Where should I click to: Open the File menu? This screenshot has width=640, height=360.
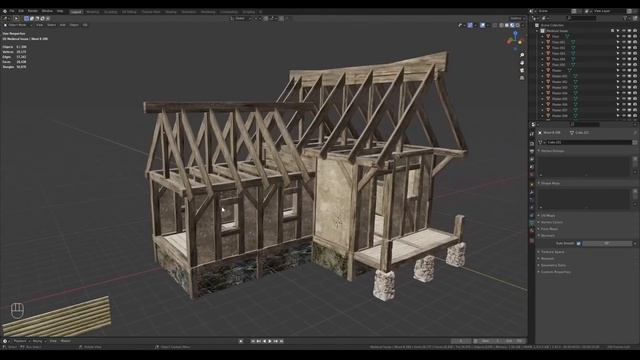click(12, 11)
